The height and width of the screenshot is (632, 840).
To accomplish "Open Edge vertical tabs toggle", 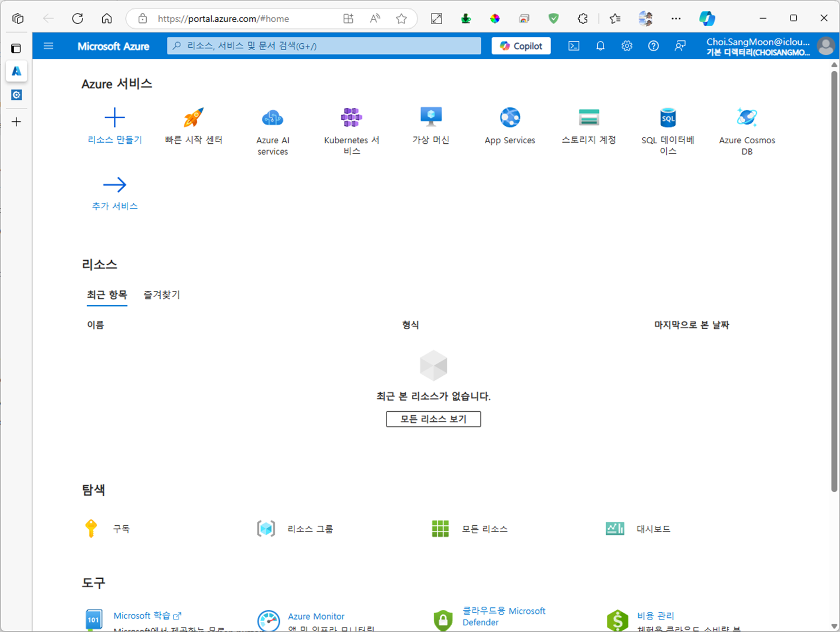I will pos(16,48).
